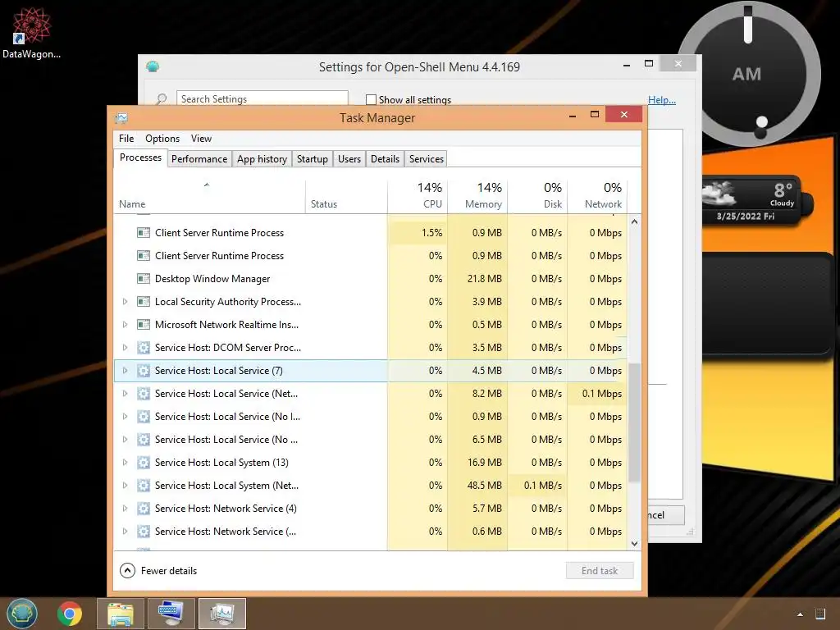Select the second Client Server Runtime Process row at 0% CPU

tap(370, 256)
